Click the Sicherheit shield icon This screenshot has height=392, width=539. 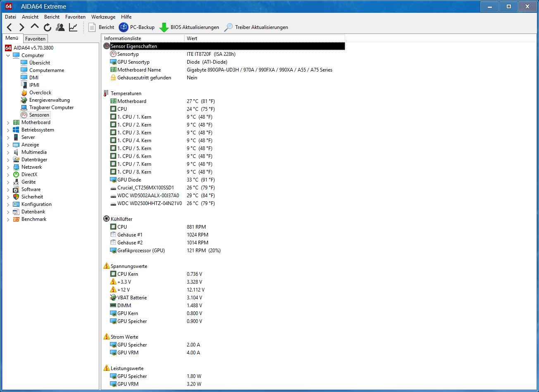click(x=16, y=197)
